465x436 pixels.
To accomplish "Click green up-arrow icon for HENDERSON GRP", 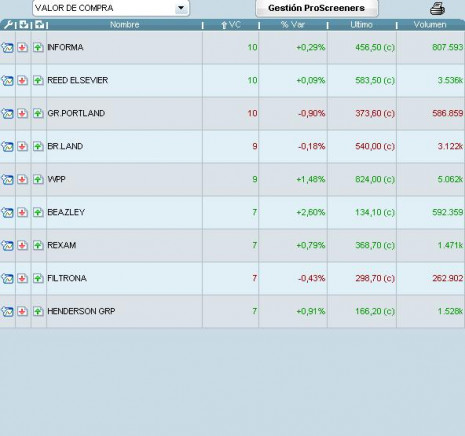I will pos(38,311).
